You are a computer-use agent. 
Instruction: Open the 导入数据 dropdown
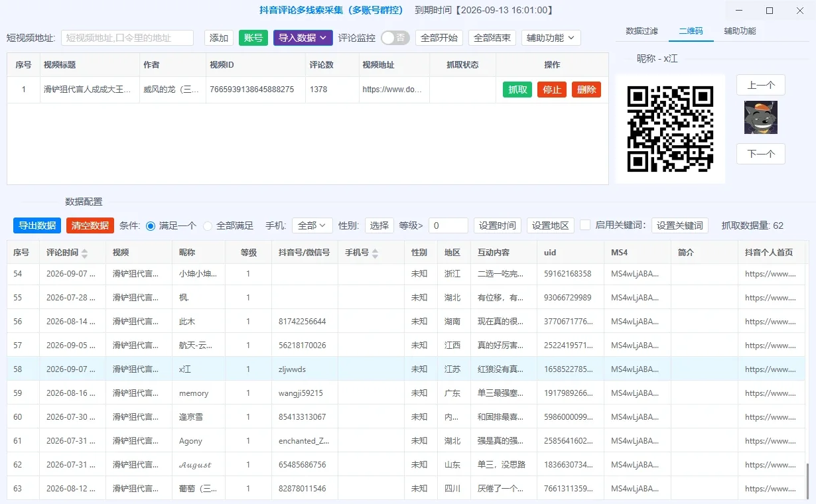pos(303,38)
